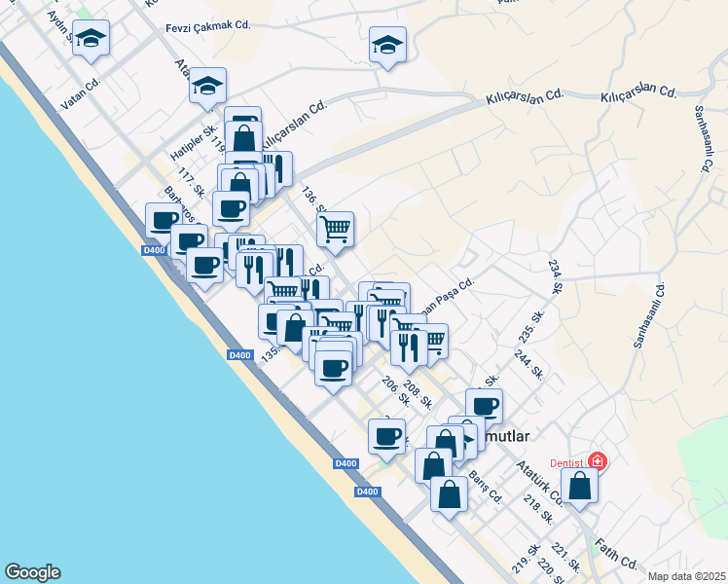
Task: Click the Hatipler Sk. label
Action: pyautogui.click(x=194, y=142)
